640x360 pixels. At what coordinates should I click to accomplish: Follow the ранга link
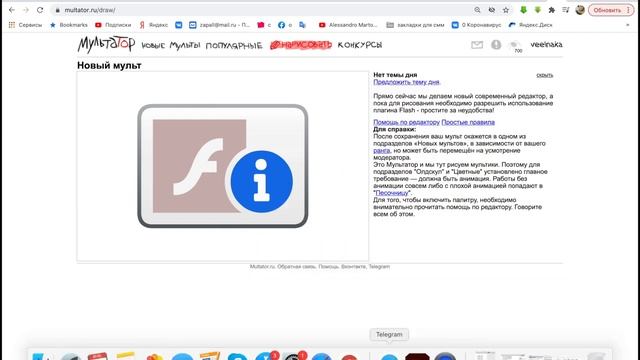pyautogui.click(x=382, y=151)
